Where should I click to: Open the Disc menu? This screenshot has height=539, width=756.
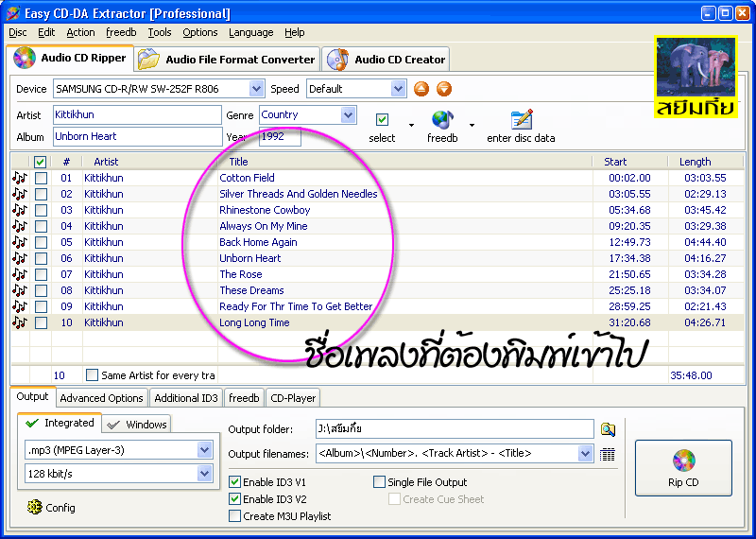click(x=18, y=32)
